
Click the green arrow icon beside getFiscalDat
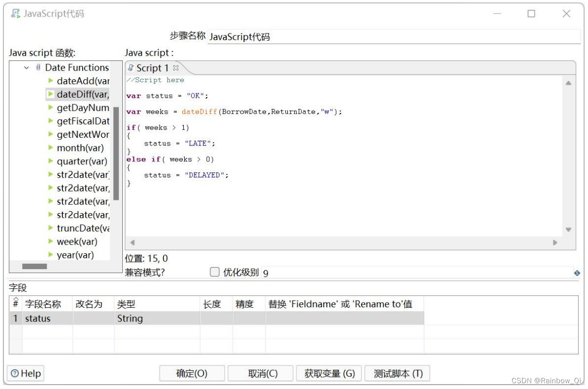(51, 121)
